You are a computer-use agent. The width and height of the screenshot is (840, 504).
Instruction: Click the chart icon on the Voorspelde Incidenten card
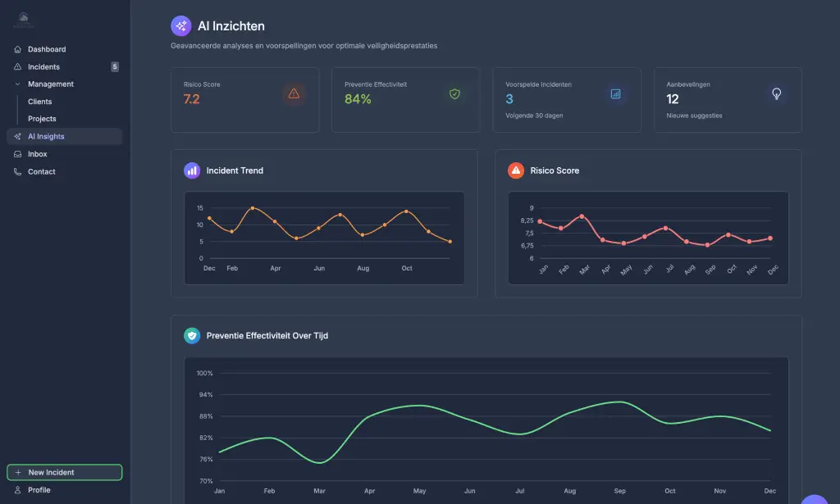click(x=615, y=93)
